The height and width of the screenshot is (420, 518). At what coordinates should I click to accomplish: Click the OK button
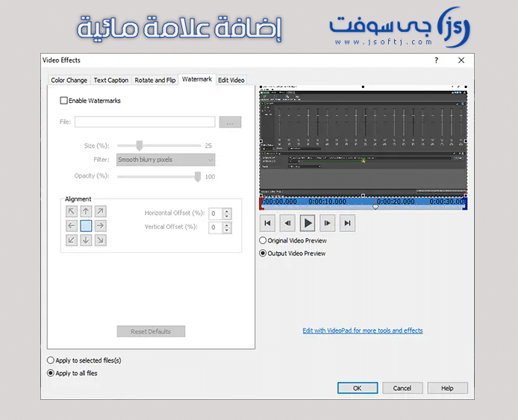[x=358, y=388]
